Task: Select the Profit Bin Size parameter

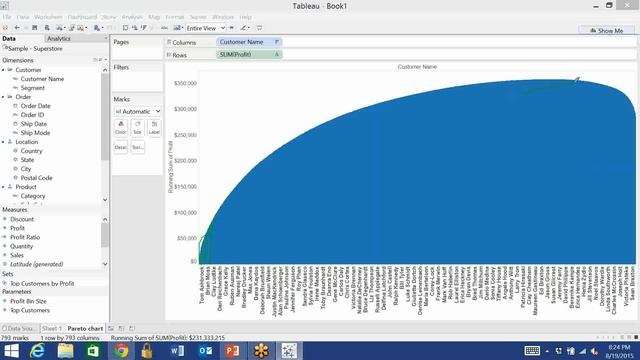Action: click(x=28, y=301)
